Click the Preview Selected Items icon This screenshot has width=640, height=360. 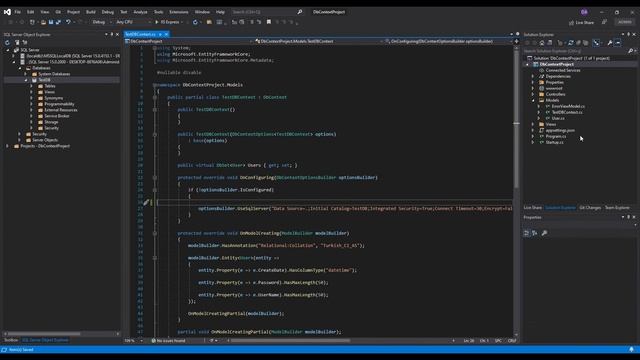tap(618, 42)
